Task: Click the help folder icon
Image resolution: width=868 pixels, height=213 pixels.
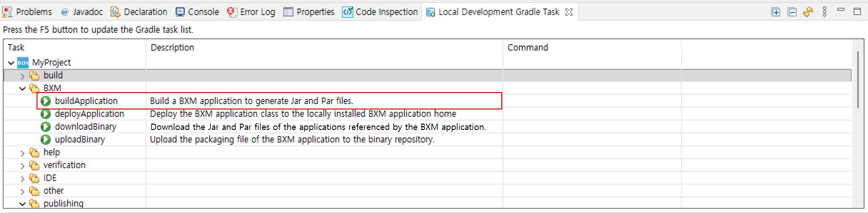Action: (x=34, y=152)
